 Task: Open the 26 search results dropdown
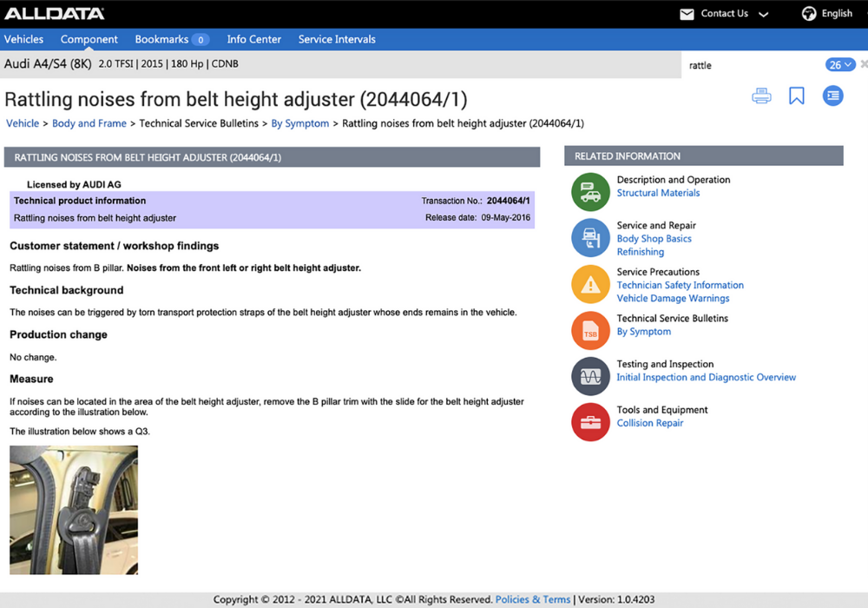point(840,65)
